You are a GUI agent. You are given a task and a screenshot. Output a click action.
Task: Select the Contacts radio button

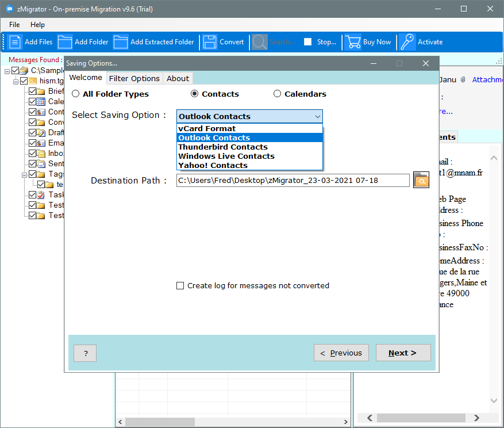tap(194, 94)
